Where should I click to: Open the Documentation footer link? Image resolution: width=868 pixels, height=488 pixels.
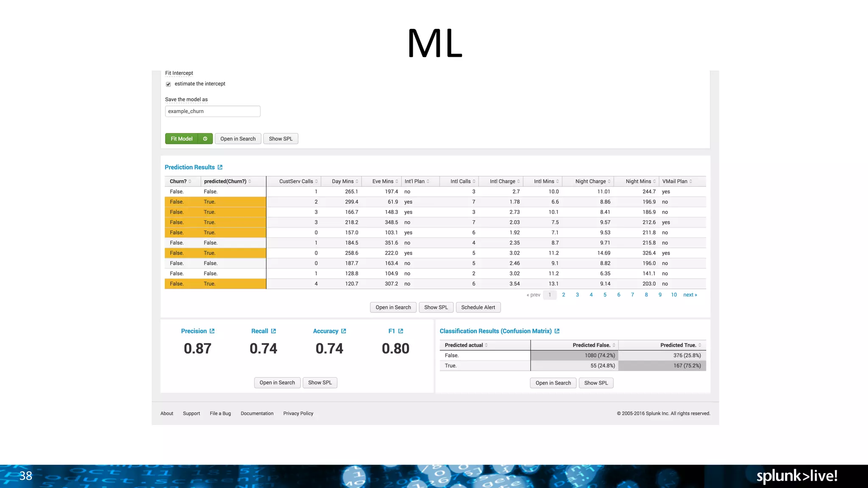(x=257, y=413)
